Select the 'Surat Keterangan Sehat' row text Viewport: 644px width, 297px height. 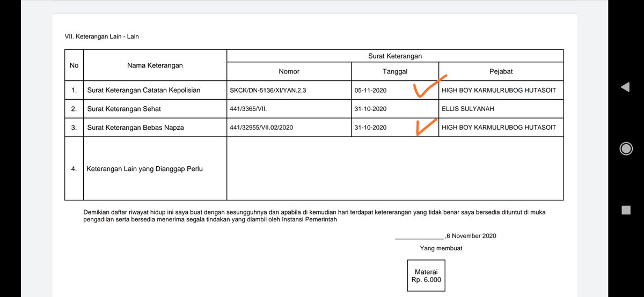[124, 109]
